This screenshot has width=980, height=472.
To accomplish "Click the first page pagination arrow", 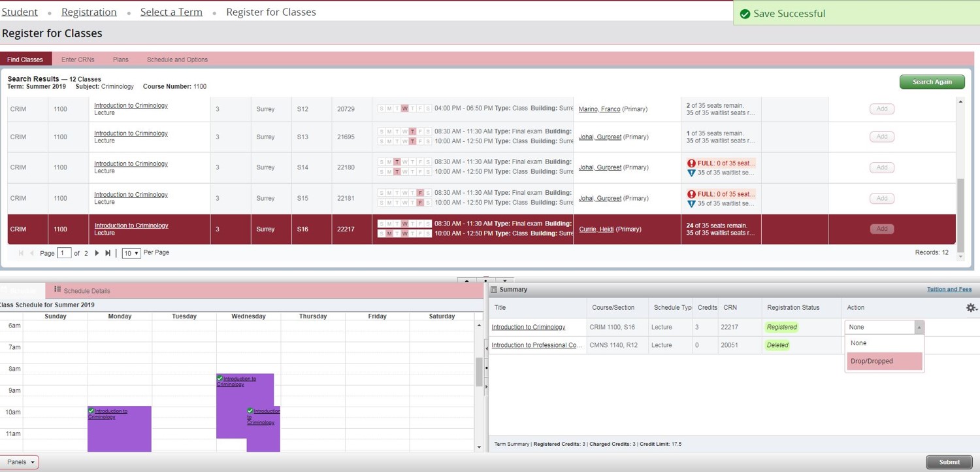I will click(x=21, y=253).
